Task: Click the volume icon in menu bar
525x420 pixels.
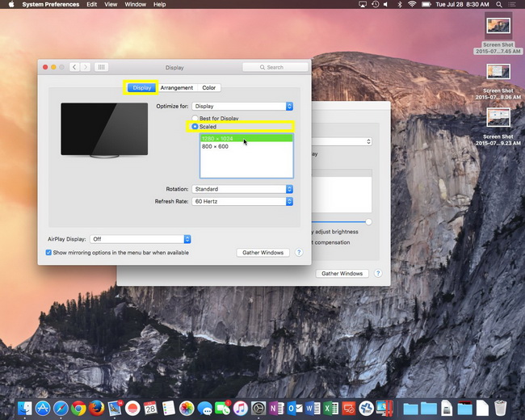Action: [x=386, y=4]
